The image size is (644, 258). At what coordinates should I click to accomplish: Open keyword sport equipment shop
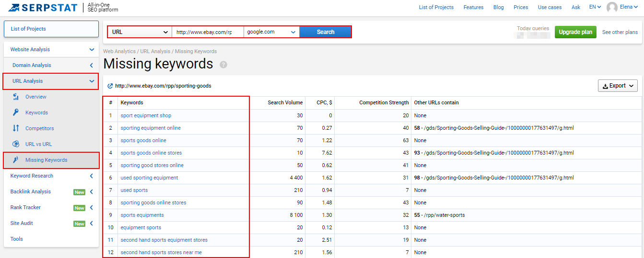pyautogui.click(x=146, y=115)
